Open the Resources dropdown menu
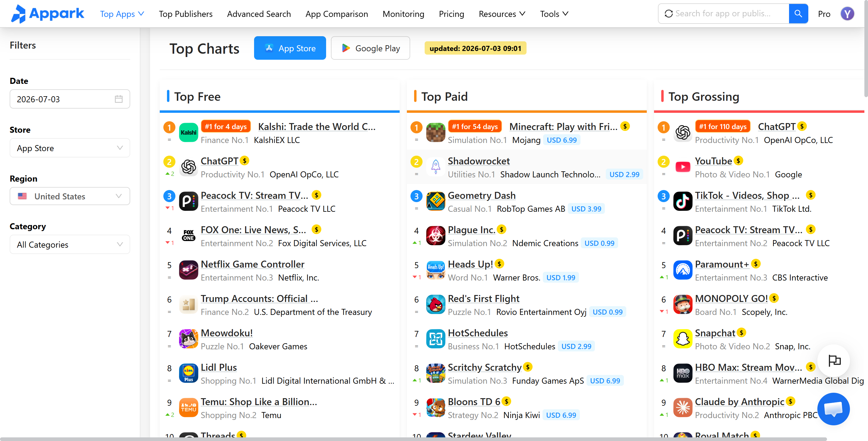 click(502, 14)
